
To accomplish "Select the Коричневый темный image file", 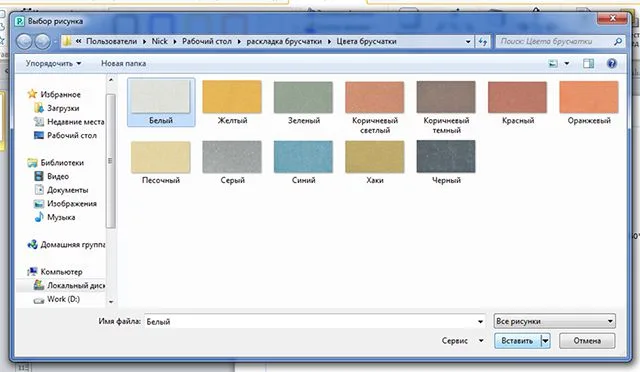I will (446, 107).
